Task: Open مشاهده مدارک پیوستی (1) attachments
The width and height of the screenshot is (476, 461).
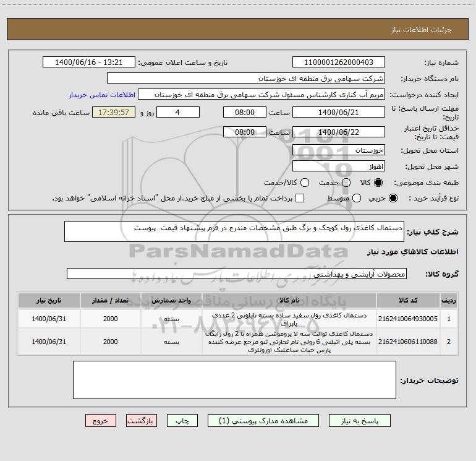Action: coord(263,421)
